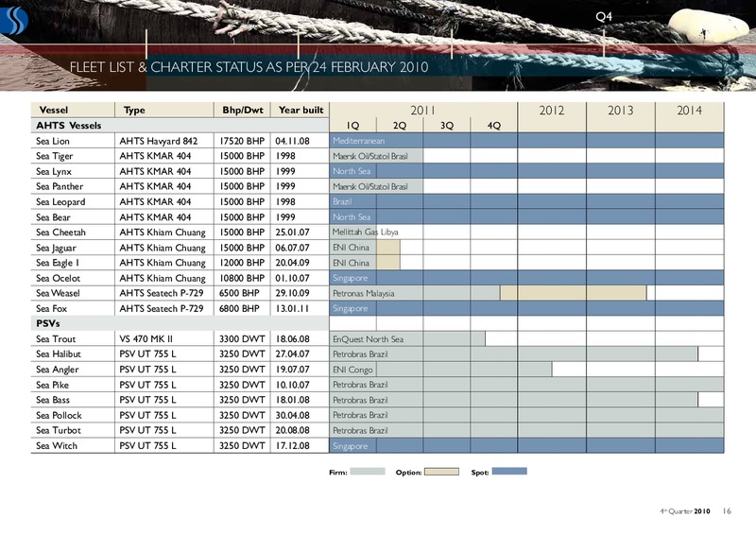This screenshot has width=756, height=535.
Task: Click 'ENI China' charter for Sea Jaguar
Action: click(x=352, y=248)
